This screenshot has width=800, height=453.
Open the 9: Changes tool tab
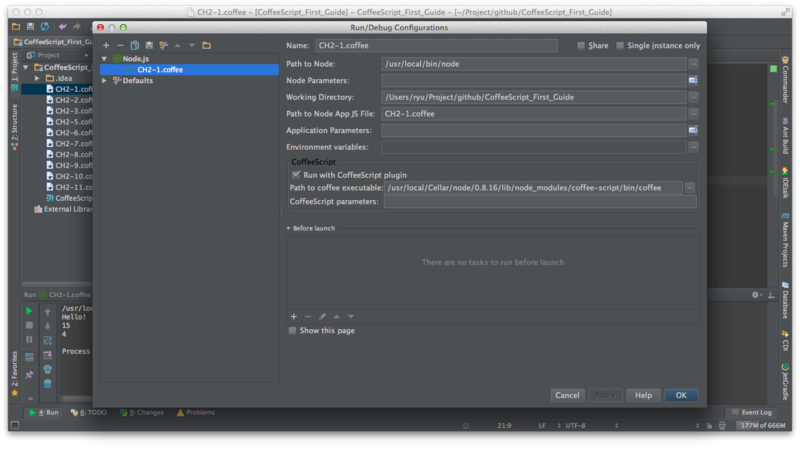pos(142,412)
